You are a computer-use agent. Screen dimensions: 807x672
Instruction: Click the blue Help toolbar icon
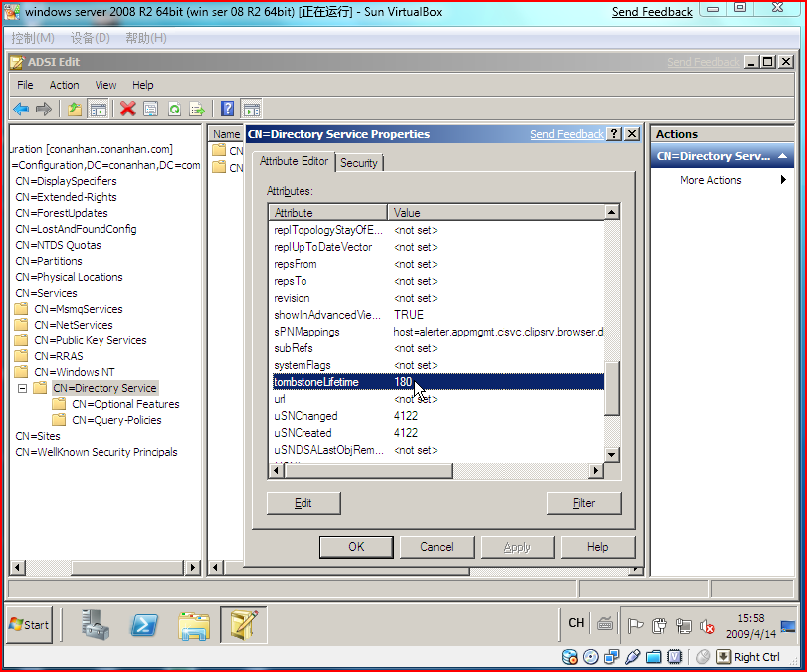[227, 109]
